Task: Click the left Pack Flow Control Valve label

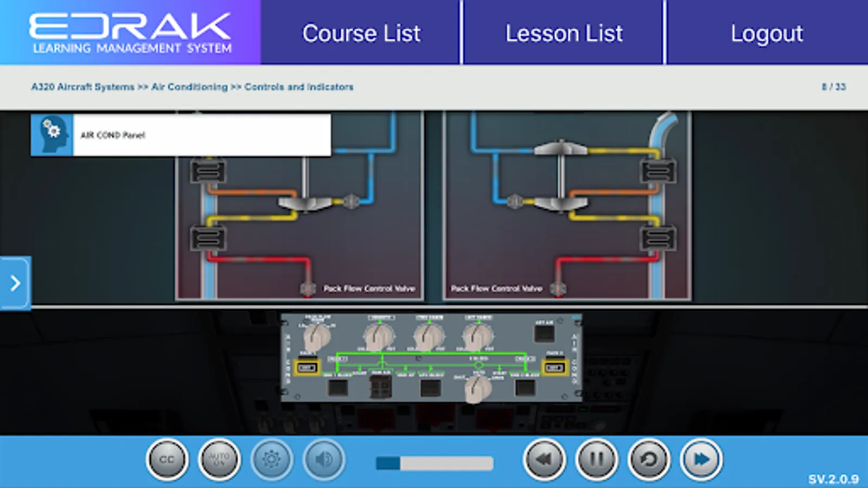Action: tap(369, 288)
